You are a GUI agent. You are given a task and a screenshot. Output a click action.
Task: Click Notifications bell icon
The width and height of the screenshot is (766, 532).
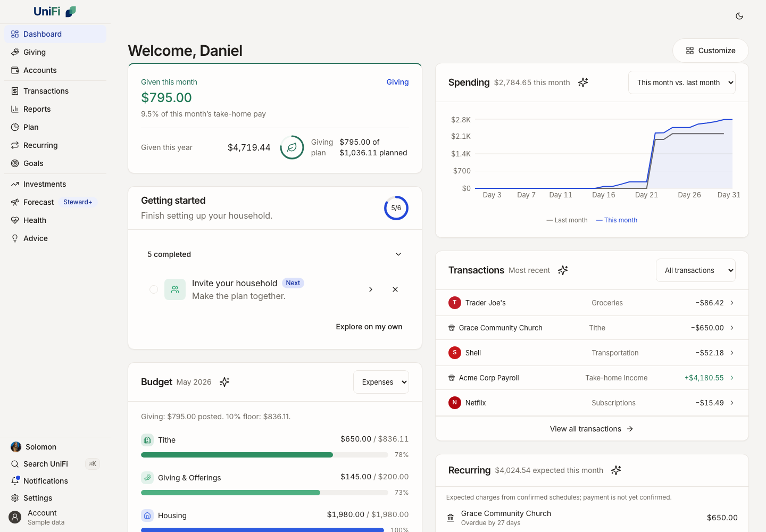coord(15,481)
